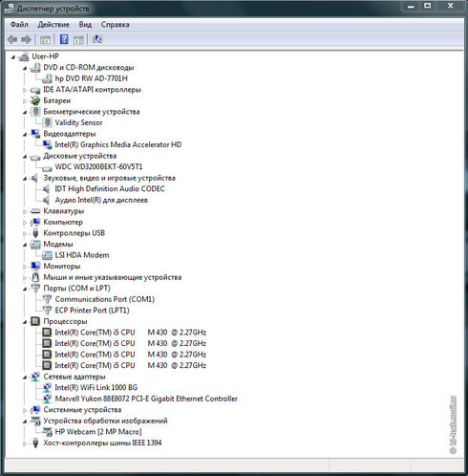Viewport: 468px width, 476px height.
Task: Select Порты (COM и LPT) category label
Action: pos(76,288)
